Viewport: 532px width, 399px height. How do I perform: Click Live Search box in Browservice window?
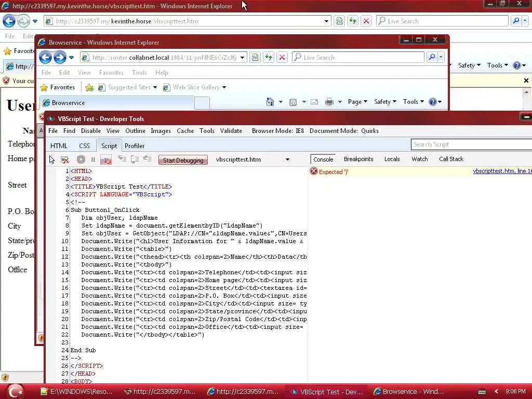(358, 57)
